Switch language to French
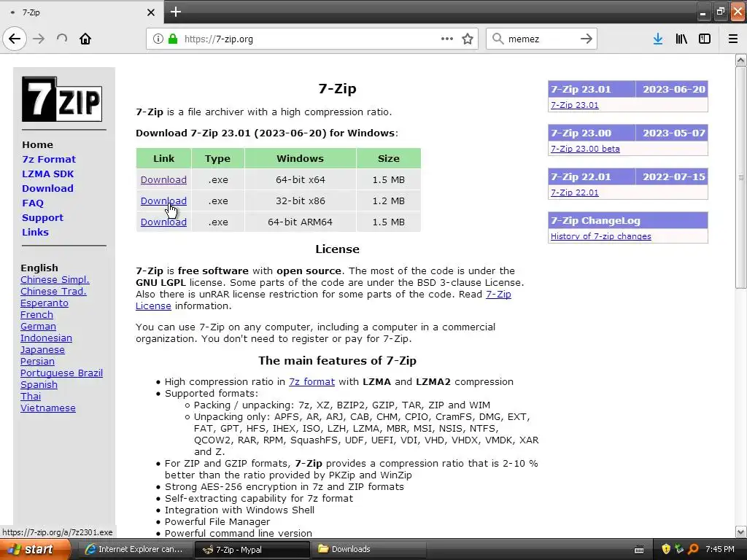 [x=36, y=315]
